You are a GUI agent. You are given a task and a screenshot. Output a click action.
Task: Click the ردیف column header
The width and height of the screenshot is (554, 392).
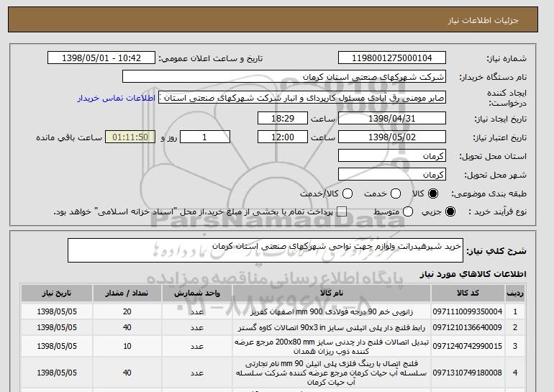coord(515,293)
